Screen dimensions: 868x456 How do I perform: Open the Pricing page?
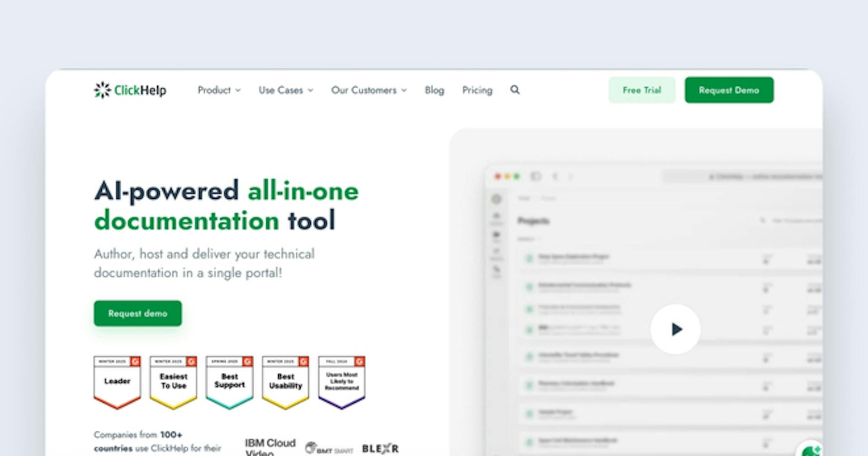pos(477,90)
